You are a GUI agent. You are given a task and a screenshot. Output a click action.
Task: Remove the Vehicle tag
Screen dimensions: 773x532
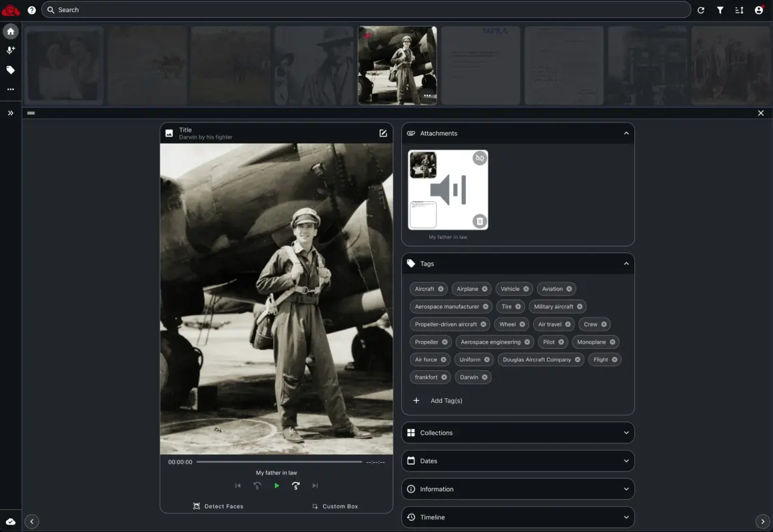click(526, 289)
